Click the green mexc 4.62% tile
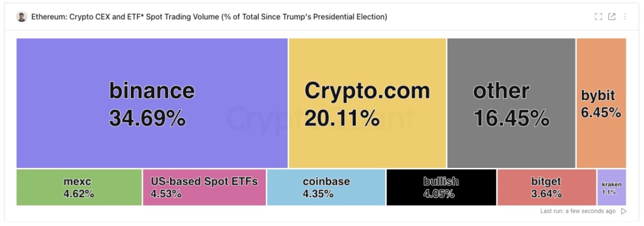This screenshot has height=226, width=644. tap(79, 187)
